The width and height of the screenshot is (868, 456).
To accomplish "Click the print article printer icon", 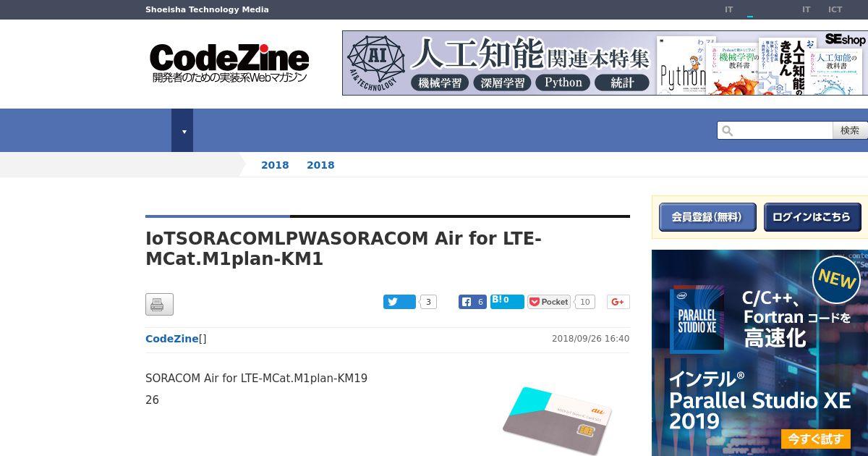I will tap(159, 305).
